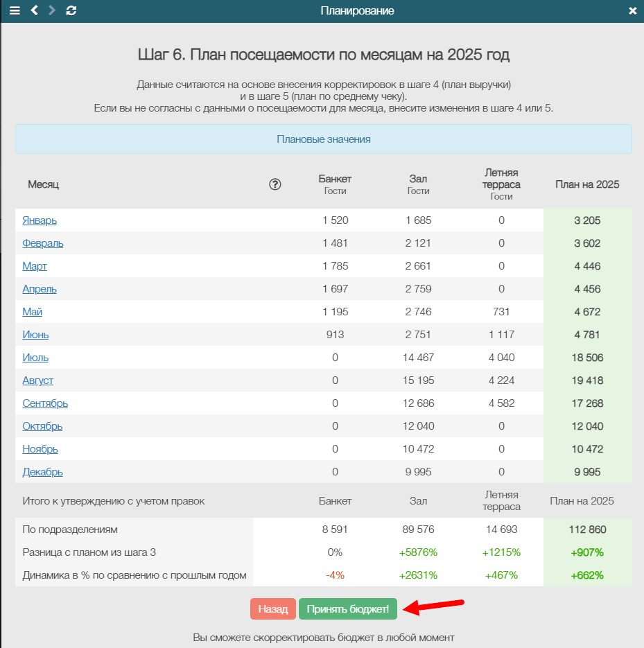644x648 pixels.
Task: Go back using the left arrow icon
Action: click(35, 11)
